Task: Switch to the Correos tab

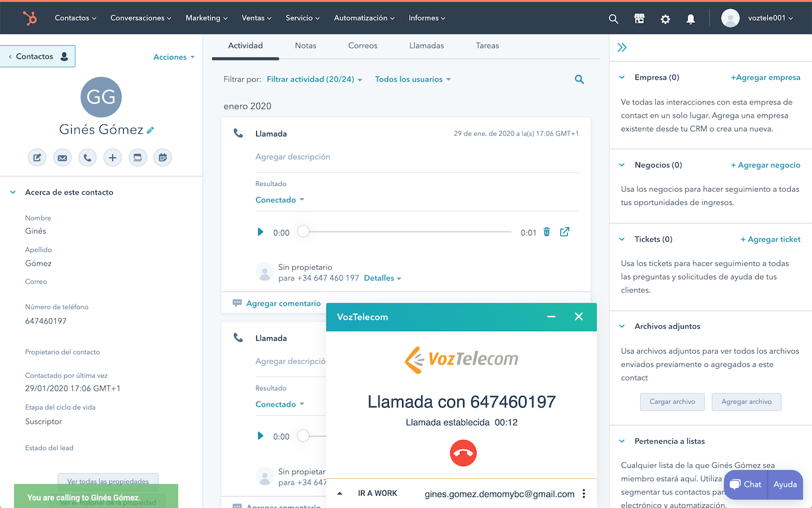Action: [x=363, y=46]
